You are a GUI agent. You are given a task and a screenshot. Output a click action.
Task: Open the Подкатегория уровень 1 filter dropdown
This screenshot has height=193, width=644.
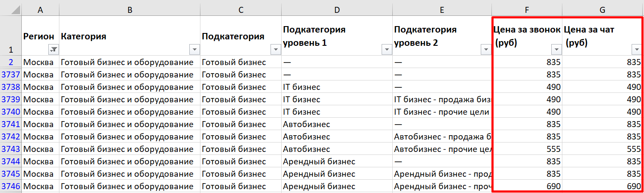[387, 50]
